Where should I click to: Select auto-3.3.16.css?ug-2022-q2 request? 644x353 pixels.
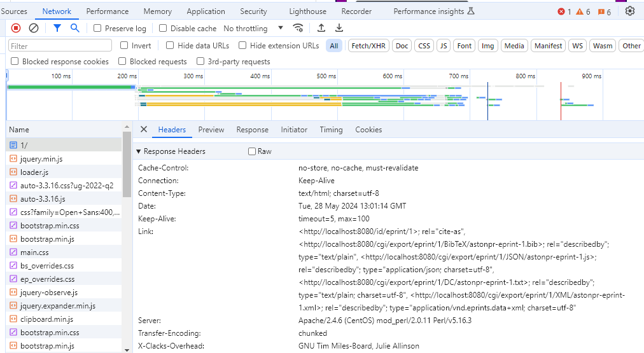pos(64,186)
